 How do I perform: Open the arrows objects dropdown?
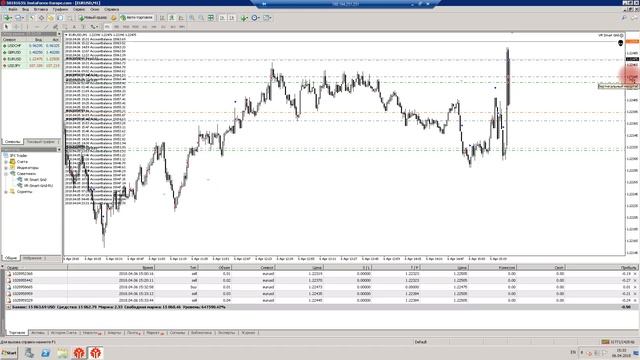coord(94,27)
